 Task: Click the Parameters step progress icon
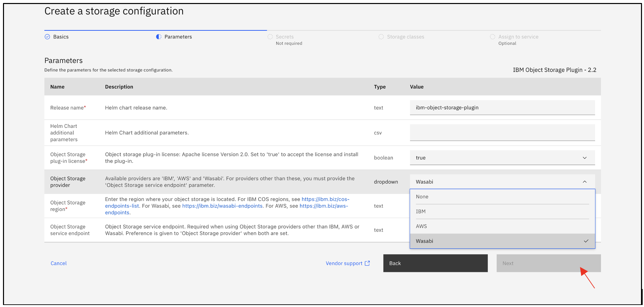(159, 37)
